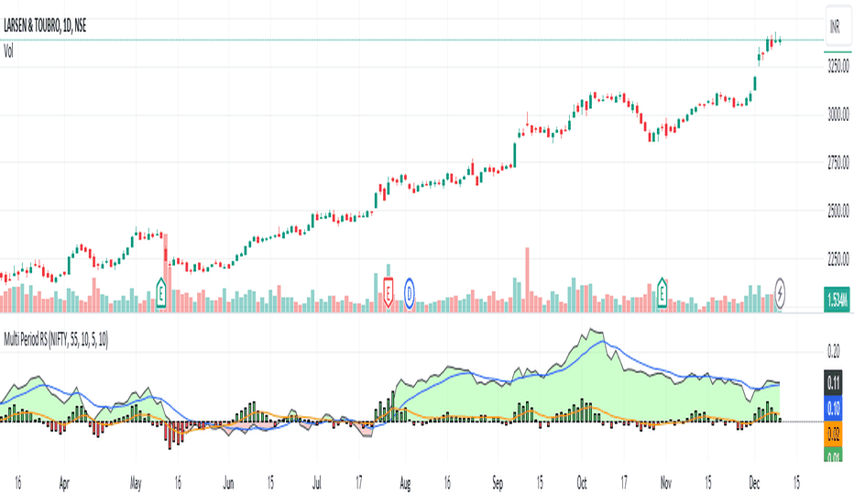This screenshot has height=504, width=854.
Task: Open the INR currency selector
Action: click(835, 26)
